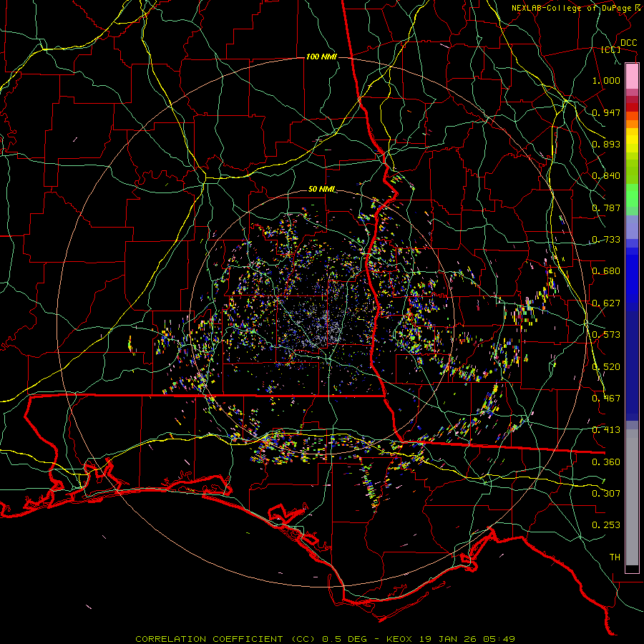
Task: Click the 0.733 scale value
Action: [x=606, y=240]
